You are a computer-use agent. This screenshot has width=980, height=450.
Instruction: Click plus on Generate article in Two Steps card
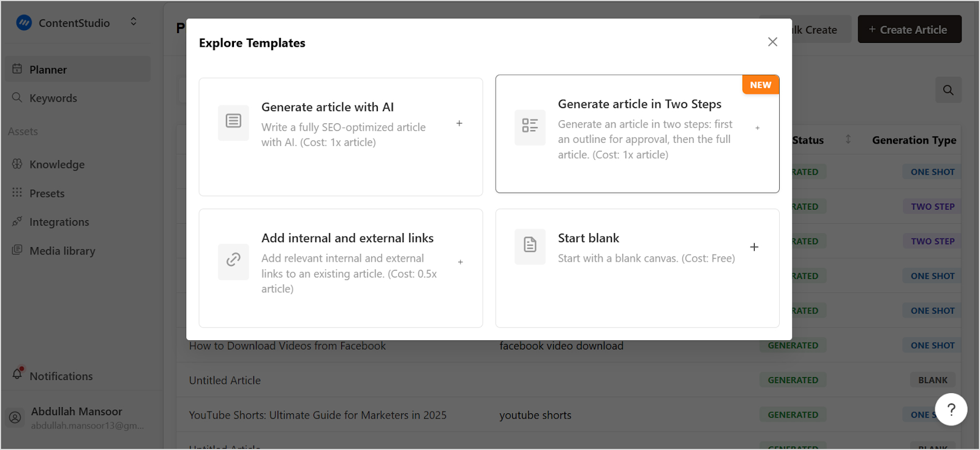[758, 128]
